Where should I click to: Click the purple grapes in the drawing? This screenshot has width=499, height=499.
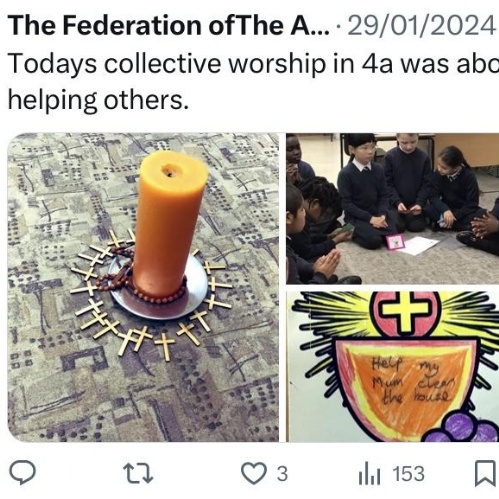(x=463, y=428)
